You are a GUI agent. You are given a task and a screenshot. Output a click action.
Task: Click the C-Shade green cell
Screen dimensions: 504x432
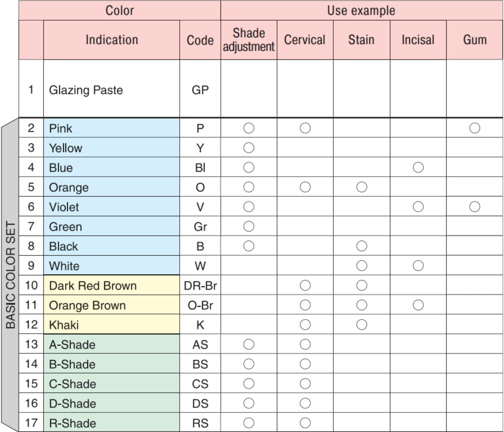pyautogui.click(x=111, y=384)
